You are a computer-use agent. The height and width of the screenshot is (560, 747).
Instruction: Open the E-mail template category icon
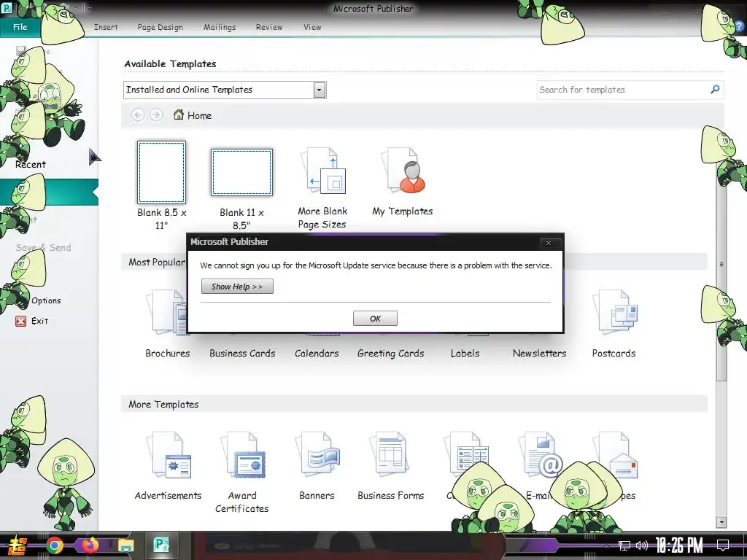[539, 455]
